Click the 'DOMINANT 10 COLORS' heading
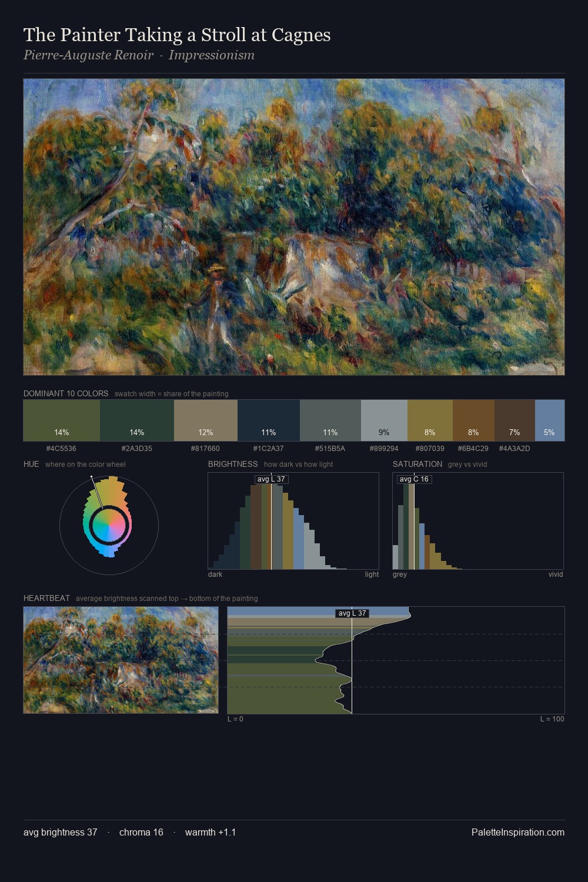The width and height of the screenshot is (588, 882). [66, 393]
